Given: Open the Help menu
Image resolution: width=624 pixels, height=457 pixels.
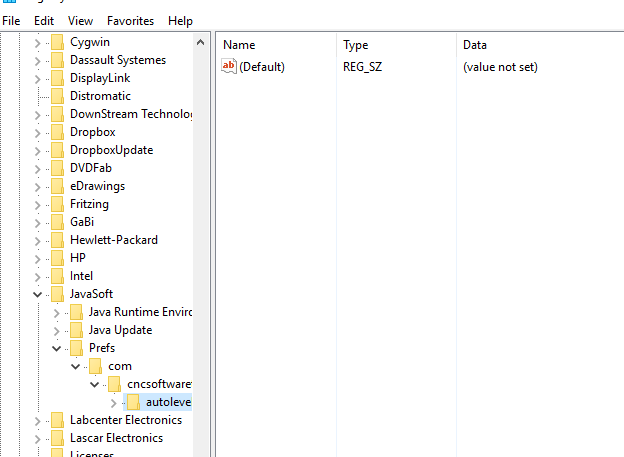Looking at the screenshot, I should coord(180,20).
